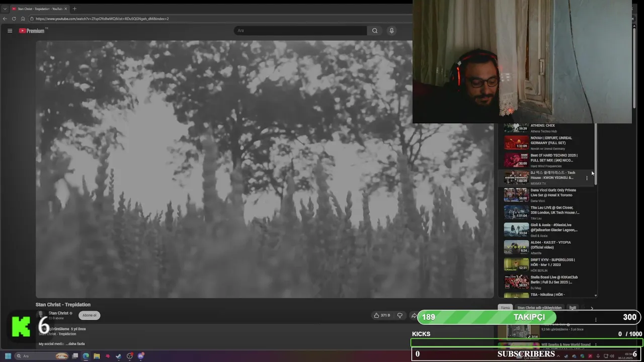Expand description with '...daha fazla'
Screen dimensions: 644x362
75,344
